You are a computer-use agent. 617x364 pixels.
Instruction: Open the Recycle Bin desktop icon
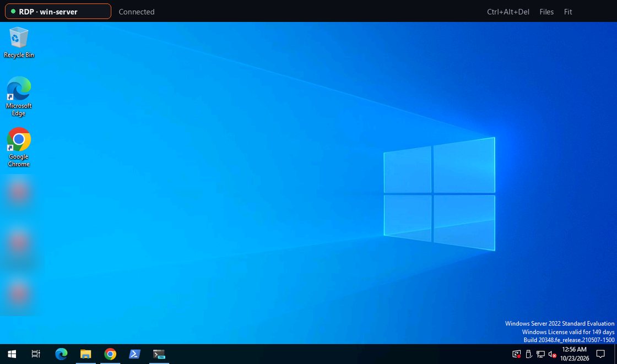19,42
